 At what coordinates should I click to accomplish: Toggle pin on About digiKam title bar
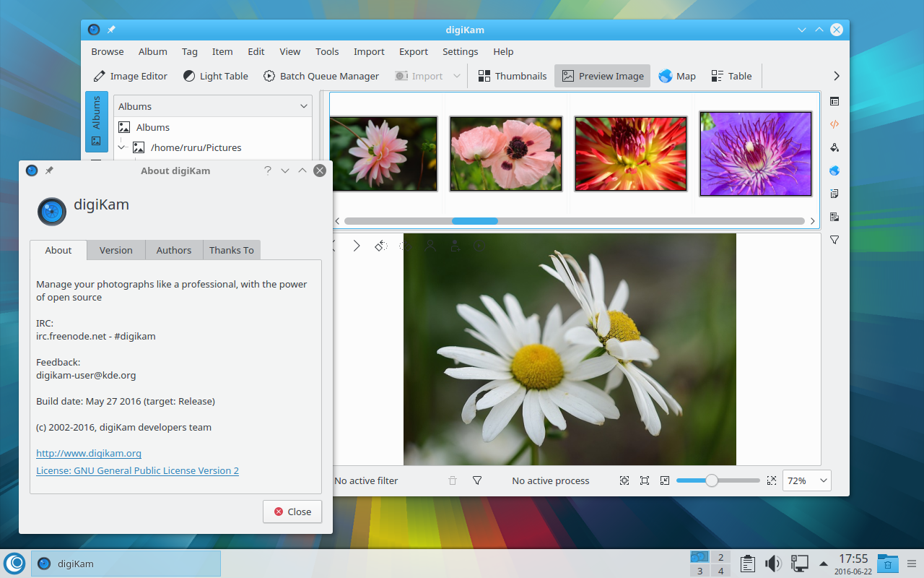point(49,171)
